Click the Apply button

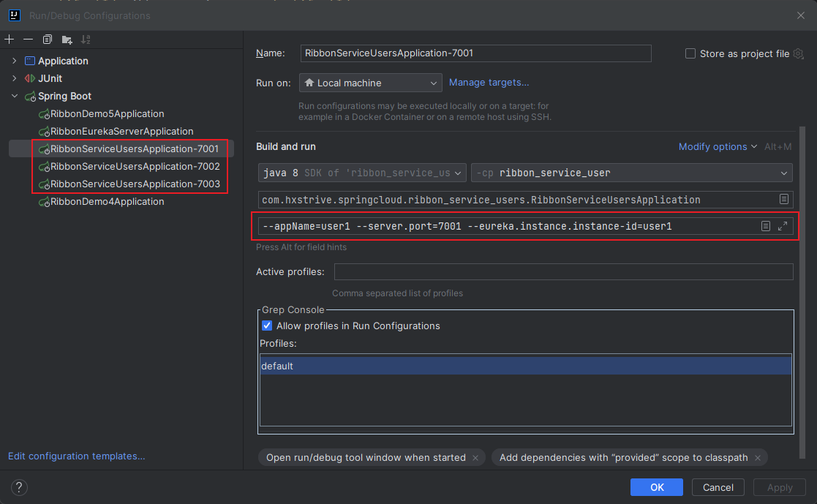point(780,486)
